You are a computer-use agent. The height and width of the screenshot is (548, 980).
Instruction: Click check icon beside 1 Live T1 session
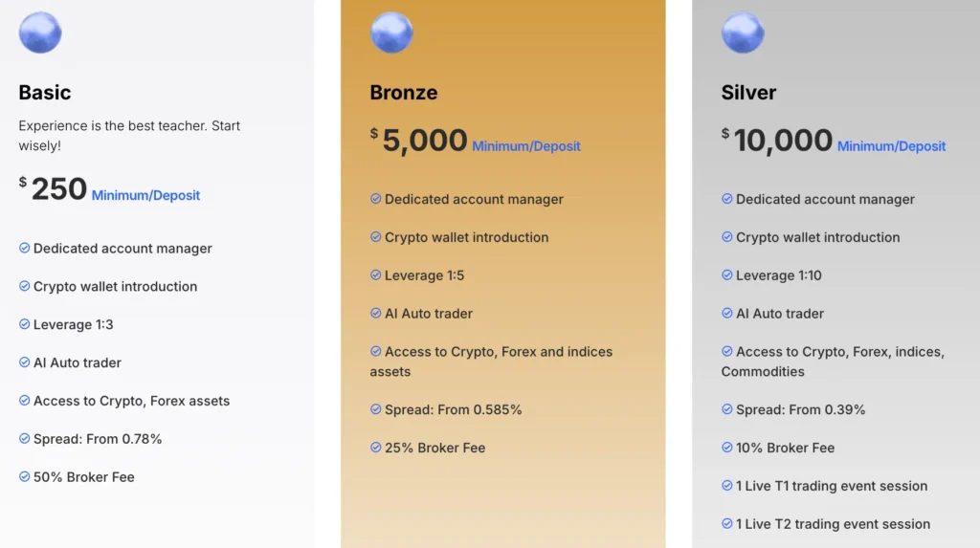click(727, 486)
